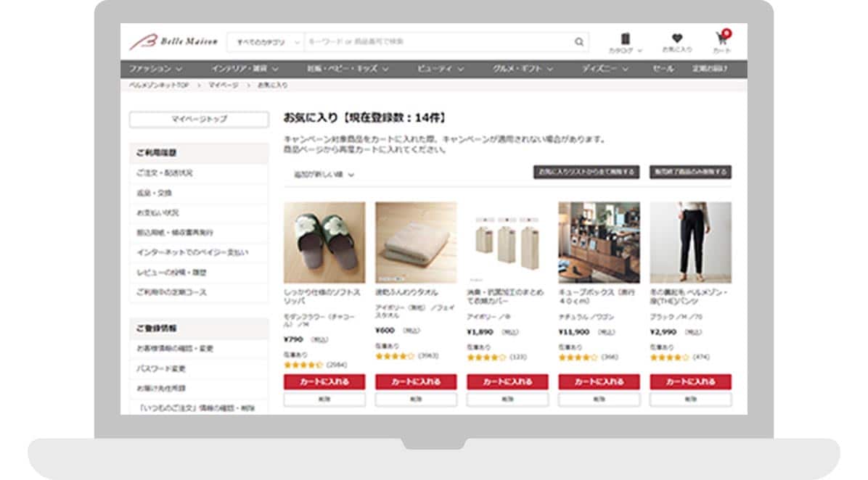Open the towel product thumbnail

416,243
